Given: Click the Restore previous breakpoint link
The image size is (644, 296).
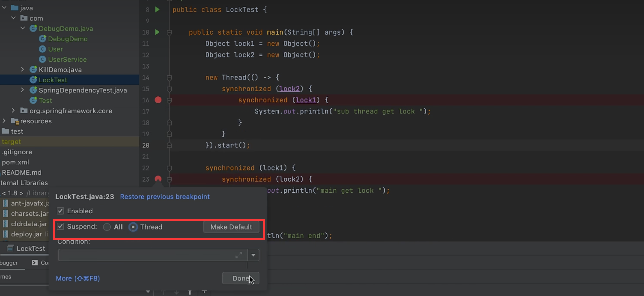Looking at the screenshot, I should tap(165, 197).
